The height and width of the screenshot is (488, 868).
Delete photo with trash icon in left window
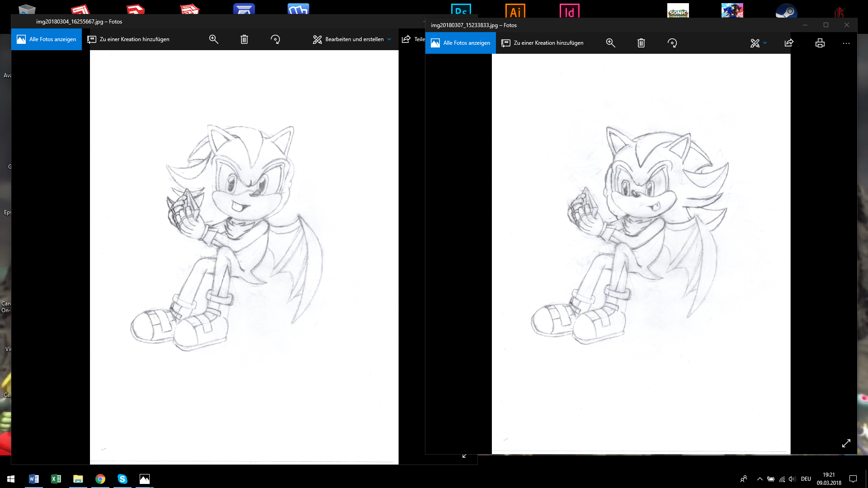[x=244, y=39]
